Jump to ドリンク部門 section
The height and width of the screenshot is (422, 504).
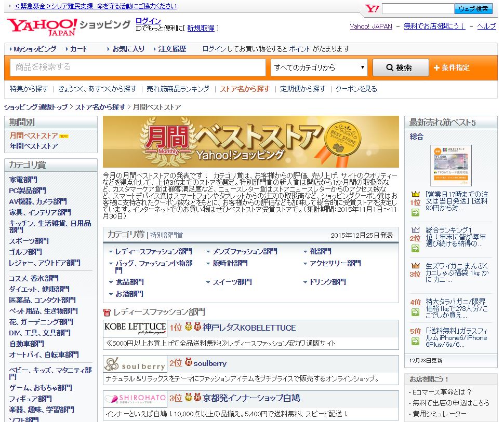click(327, 282)
